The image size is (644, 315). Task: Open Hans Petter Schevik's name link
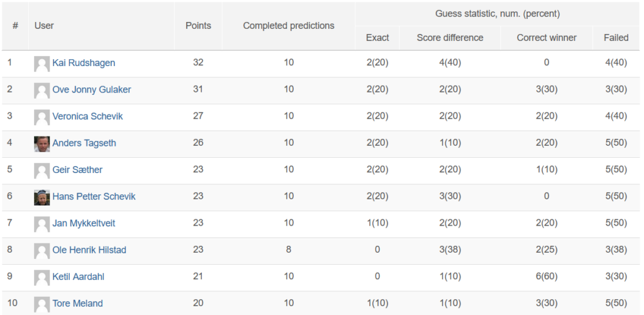(94, 196)
